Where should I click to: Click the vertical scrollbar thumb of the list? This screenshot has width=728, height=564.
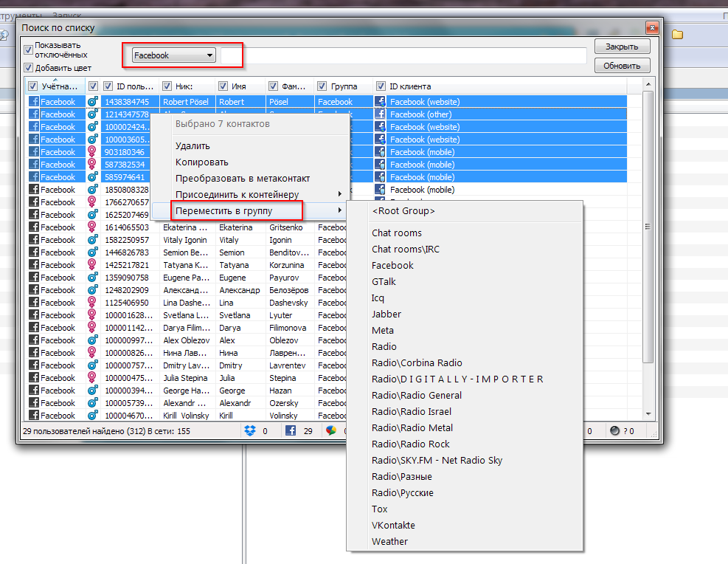tap(648, 227)
